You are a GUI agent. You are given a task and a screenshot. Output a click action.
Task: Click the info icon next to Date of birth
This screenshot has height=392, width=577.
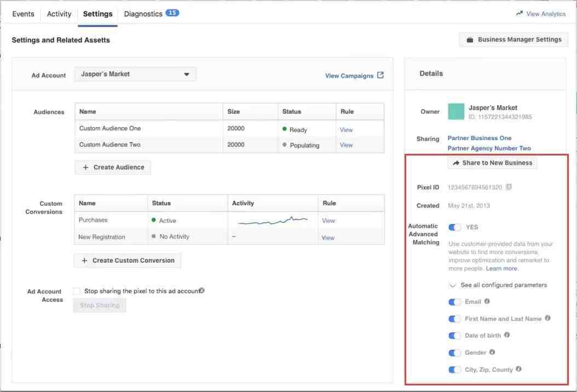[507, 335]
